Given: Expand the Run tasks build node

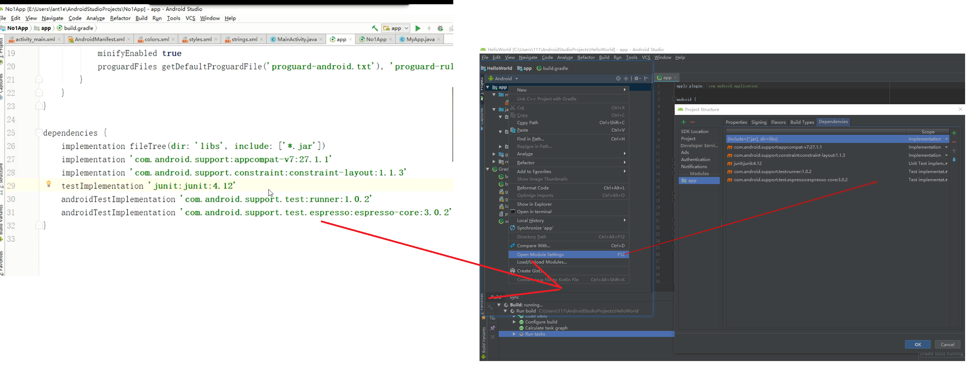Looking at the screenshot, I should pyautogui.click(x=514, y=334).
